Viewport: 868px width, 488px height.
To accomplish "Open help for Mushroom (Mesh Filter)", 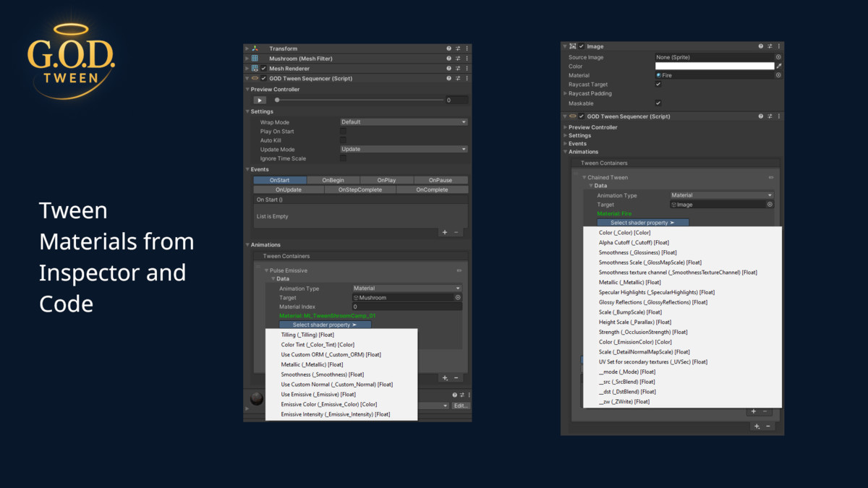I will tap(449, 59).
